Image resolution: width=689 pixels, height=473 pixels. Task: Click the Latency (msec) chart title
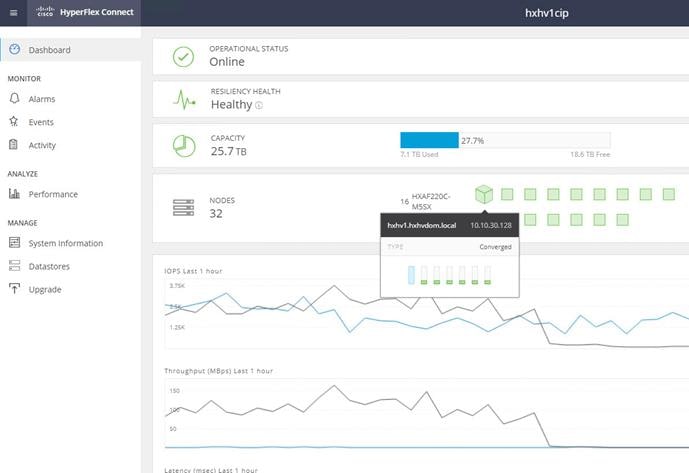point(211,469)
